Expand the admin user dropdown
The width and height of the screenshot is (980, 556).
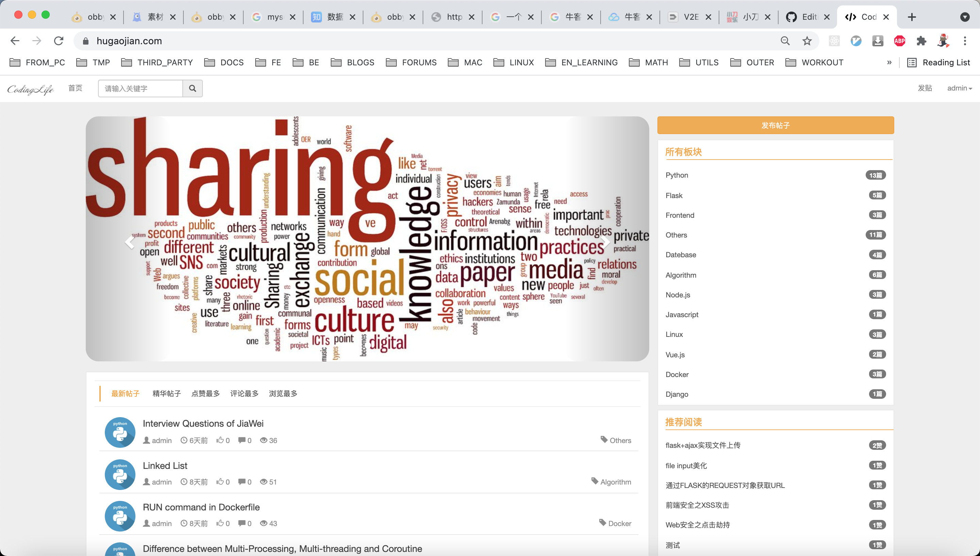[959, 88]
